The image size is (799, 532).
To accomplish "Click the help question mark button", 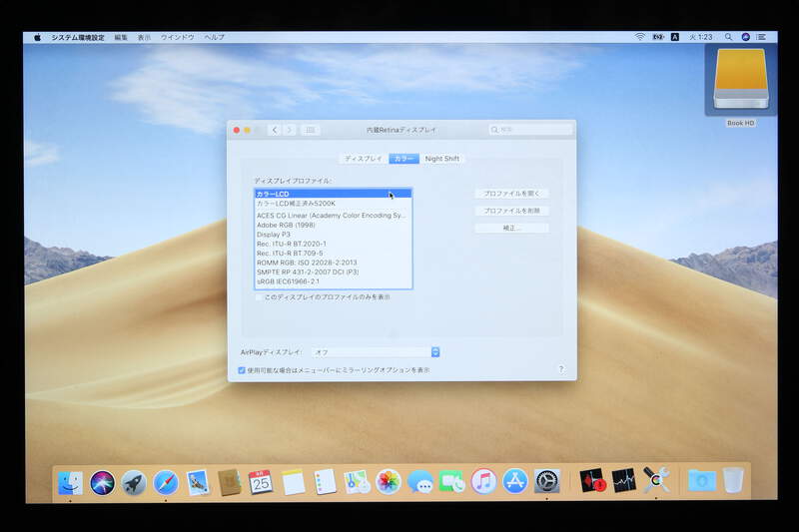I will 561,369.
